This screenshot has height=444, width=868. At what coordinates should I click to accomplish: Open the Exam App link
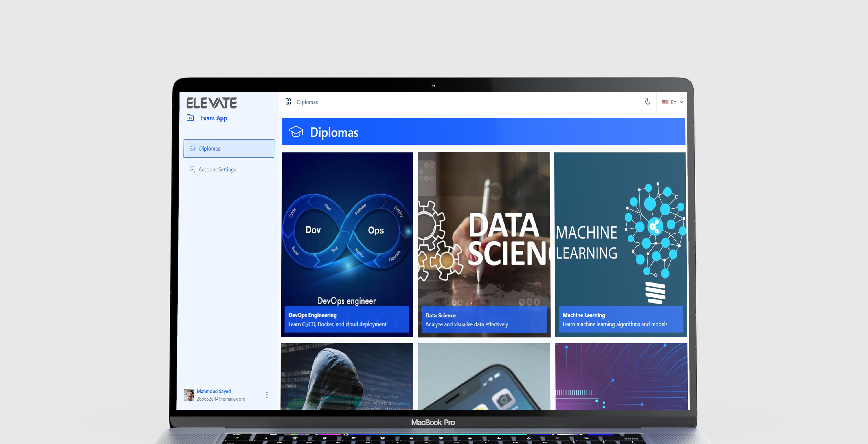pos(214,118)
